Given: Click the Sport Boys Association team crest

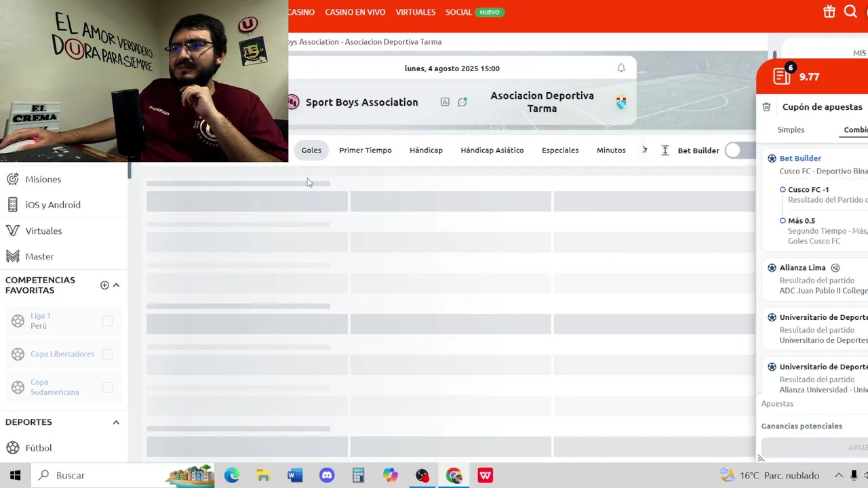Looking at the screenshot, I should pos(293,102).
